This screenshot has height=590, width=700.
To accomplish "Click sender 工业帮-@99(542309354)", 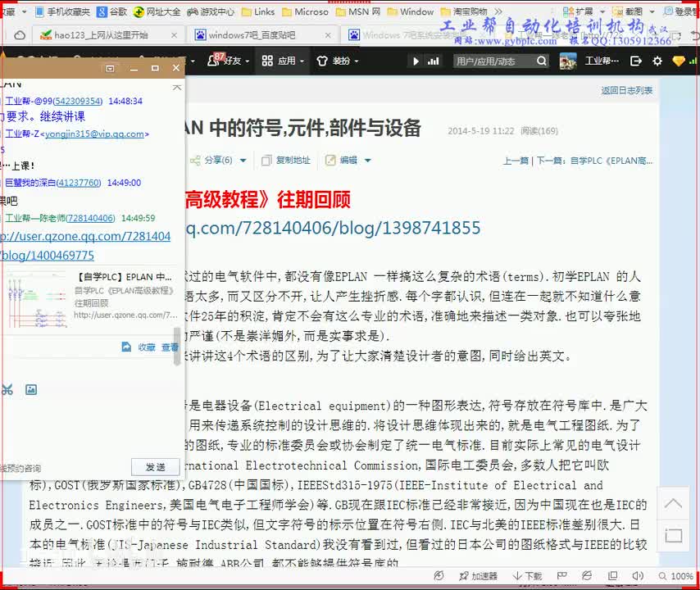I will tap(53, 102).
